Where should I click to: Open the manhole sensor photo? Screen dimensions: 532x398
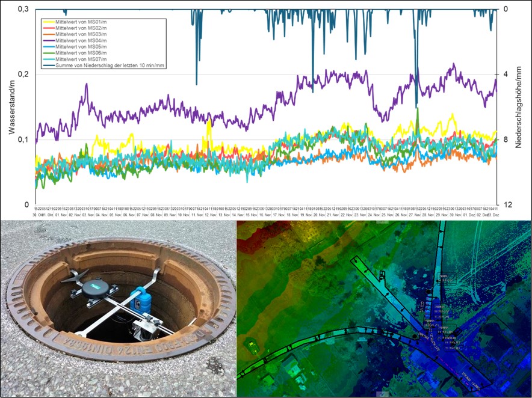point(118,308)
